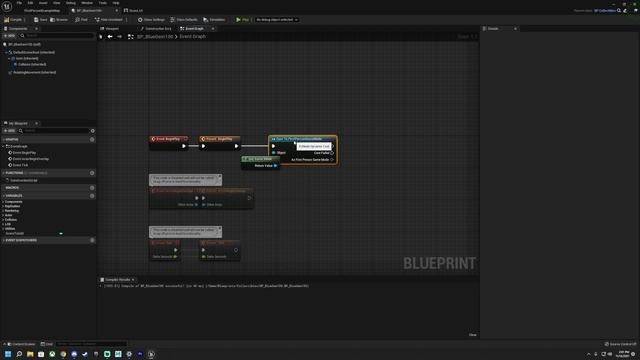Add a new variable with Variables plus icon
Viewport: 640px width, 360px height.
[x=92, y=196]
